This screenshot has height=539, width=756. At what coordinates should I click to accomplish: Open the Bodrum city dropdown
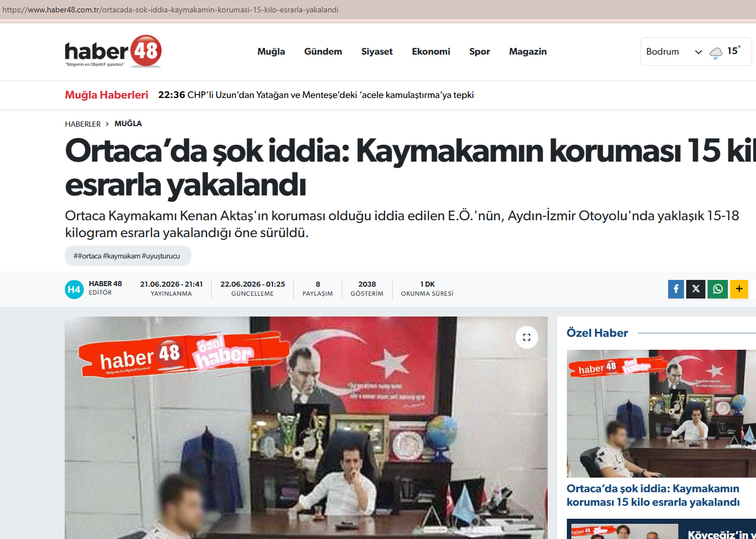tap(674, 52)
